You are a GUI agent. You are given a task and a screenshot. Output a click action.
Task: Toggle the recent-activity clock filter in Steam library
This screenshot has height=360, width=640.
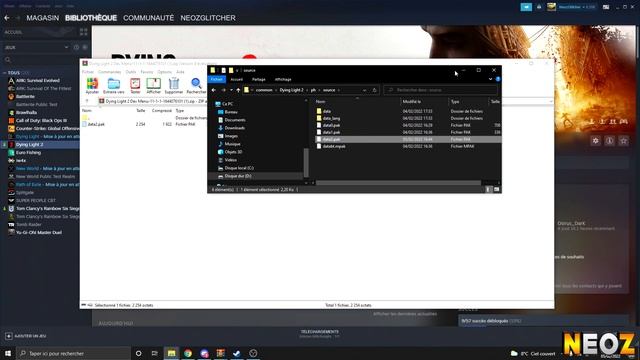pyautogui.click(x=76, y=47)
